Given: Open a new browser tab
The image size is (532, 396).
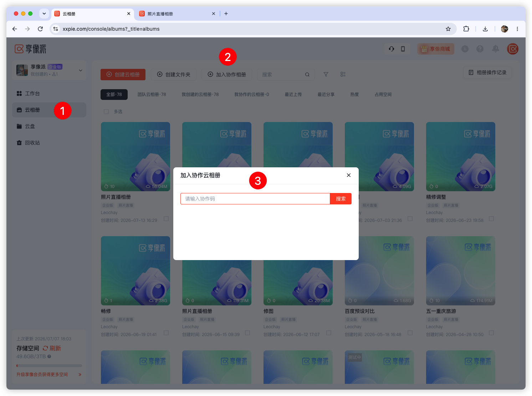Looking at the screenshot, I should [x=226, y=14].
